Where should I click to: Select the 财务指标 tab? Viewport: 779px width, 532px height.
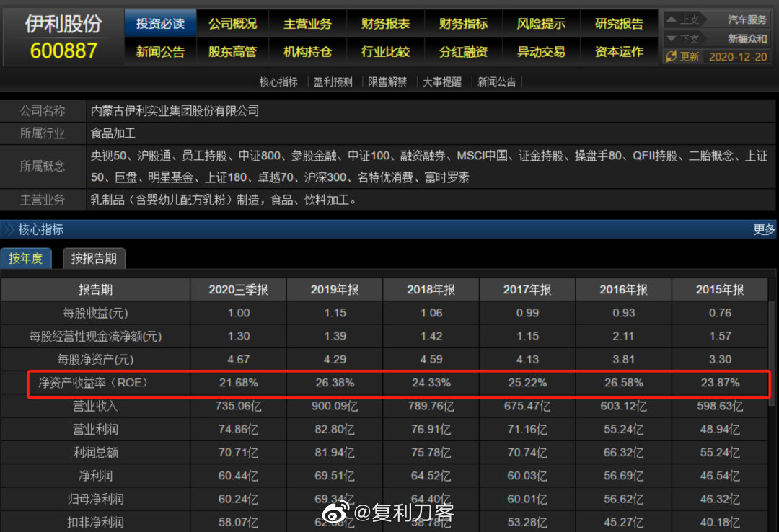pyautogui.click(x=464, y=23)
